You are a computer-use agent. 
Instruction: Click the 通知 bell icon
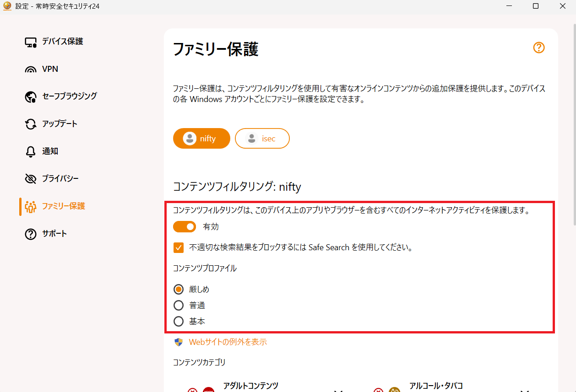click(30, 151)
